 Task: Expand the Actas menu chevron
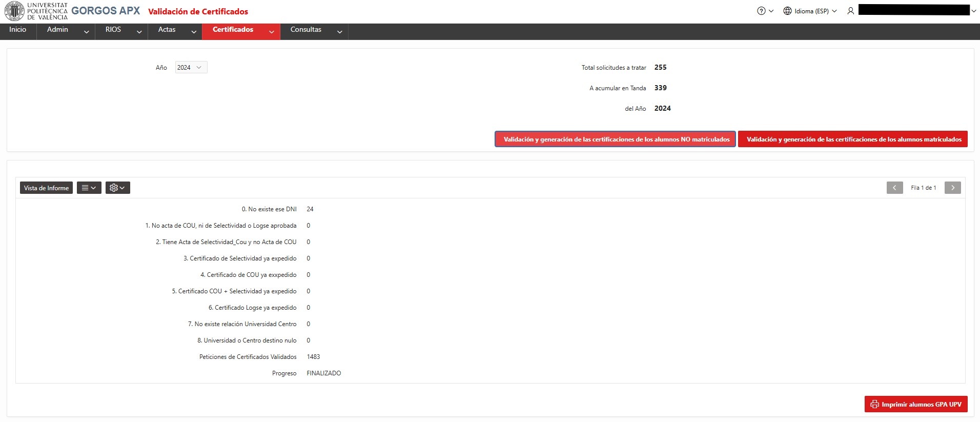tap(194, 32)
